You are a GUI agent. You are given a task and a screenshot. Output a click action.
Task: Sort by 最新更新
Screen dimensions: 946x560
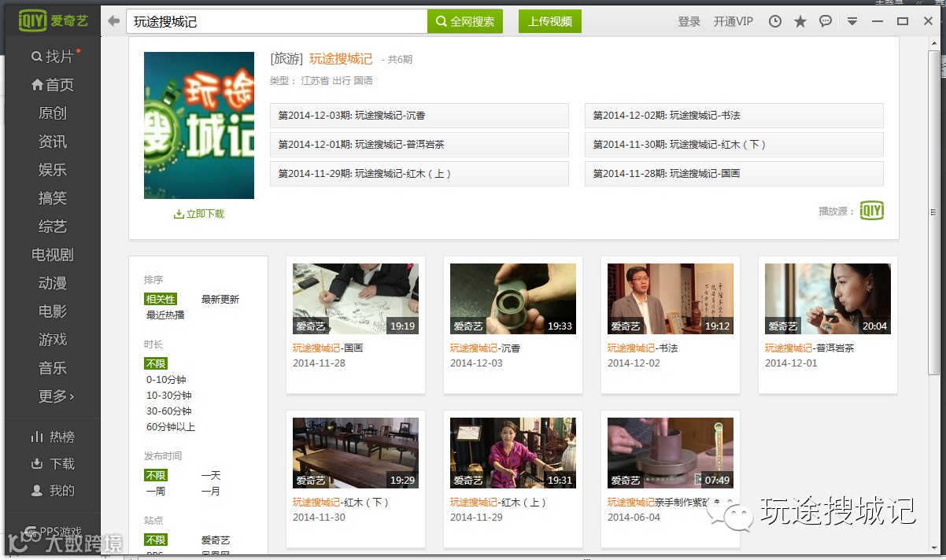tap(220, 299)
